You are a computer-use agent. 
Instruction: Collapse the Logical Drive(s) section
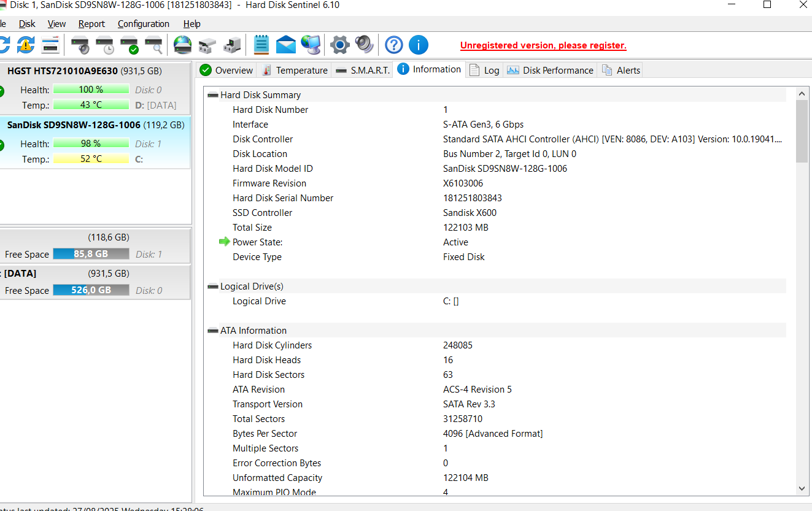point(213,286)
